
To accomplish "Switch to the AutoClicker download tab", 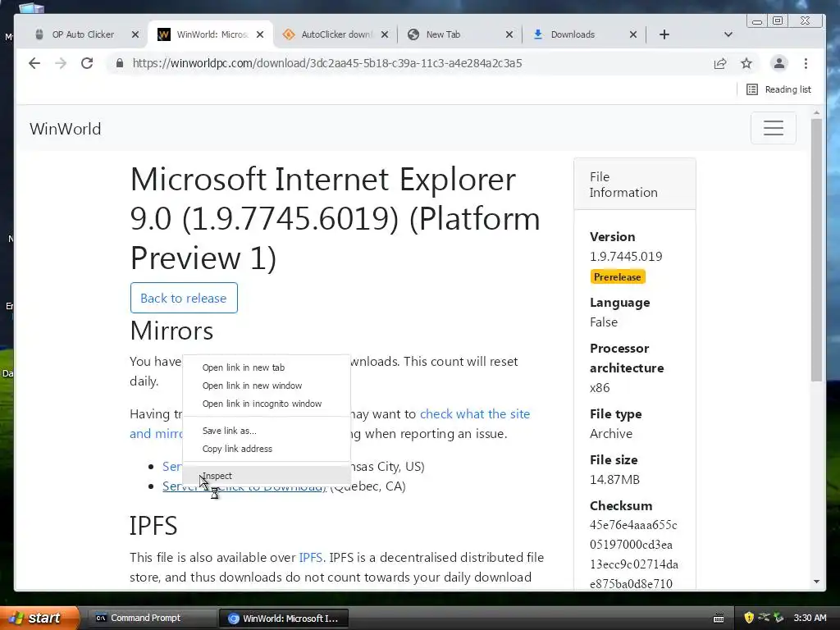I will coord(336,34).
